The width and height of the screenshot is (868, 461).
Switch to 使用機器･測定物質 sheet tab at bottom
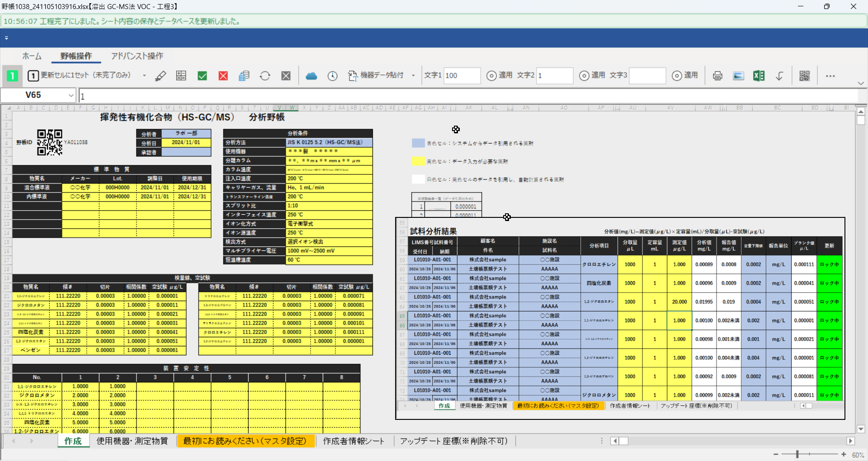click(x=132, y=441)
